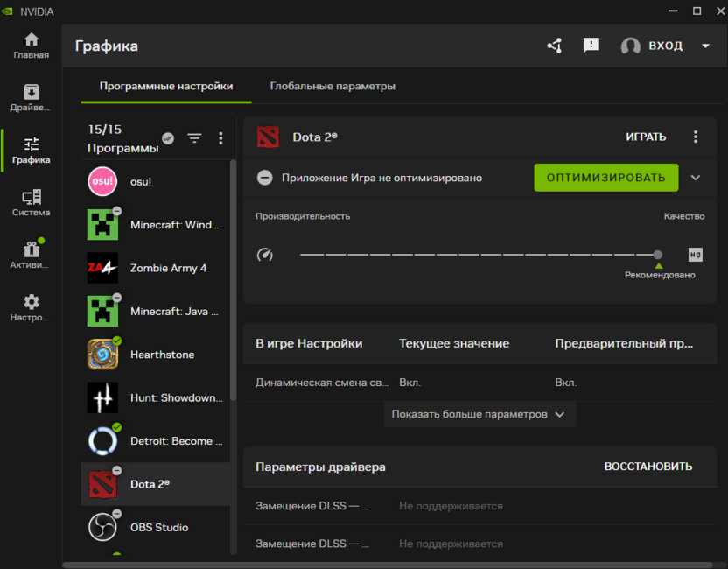Select the Hearthstone list entry text
Screen dimensions: 728x569
tap(162, 355)
